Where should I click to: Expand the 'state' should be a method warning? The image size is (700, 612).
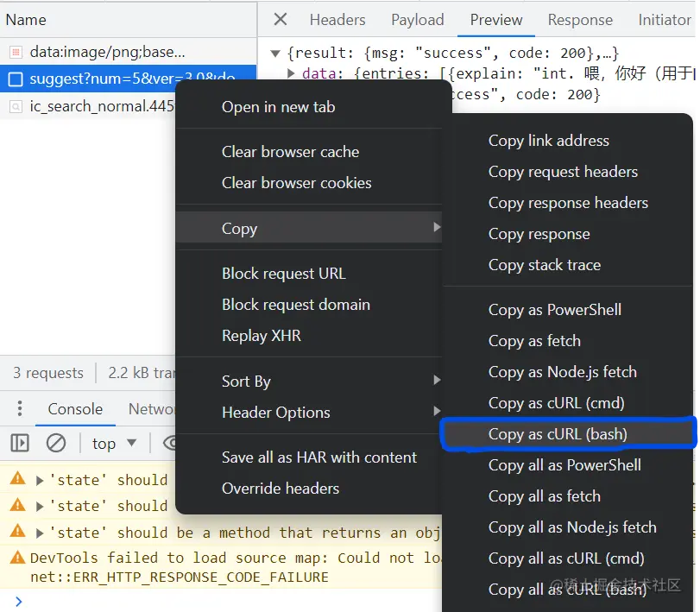[x=40, y=533]
